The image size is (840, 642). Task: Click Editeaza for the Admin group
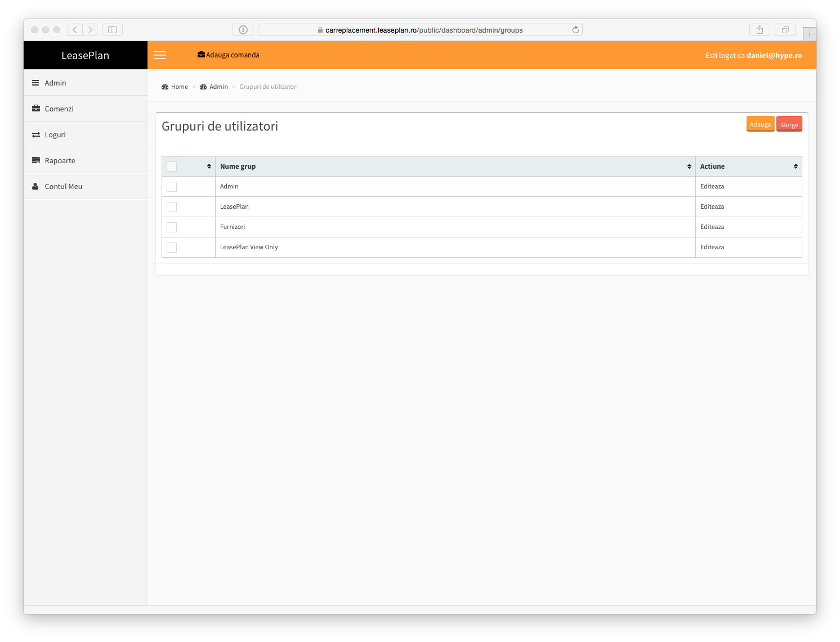(x=712, y=186)
